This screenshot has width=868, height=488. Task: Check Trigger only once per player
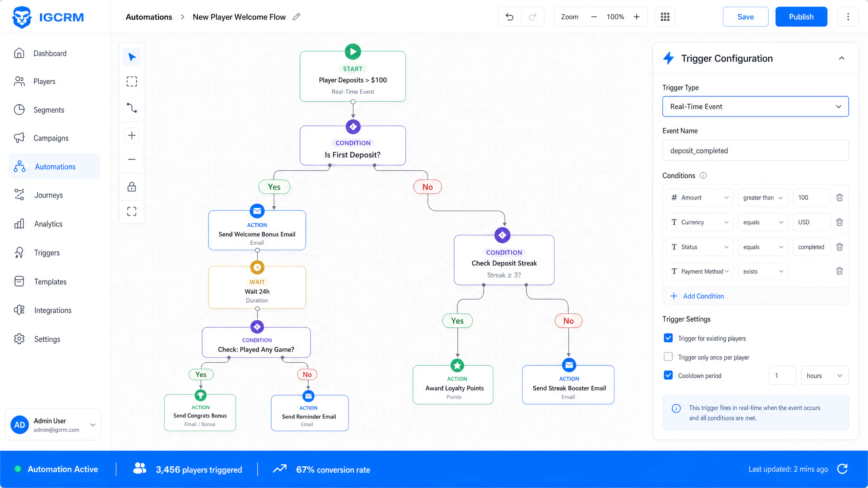tap(668, 357)
